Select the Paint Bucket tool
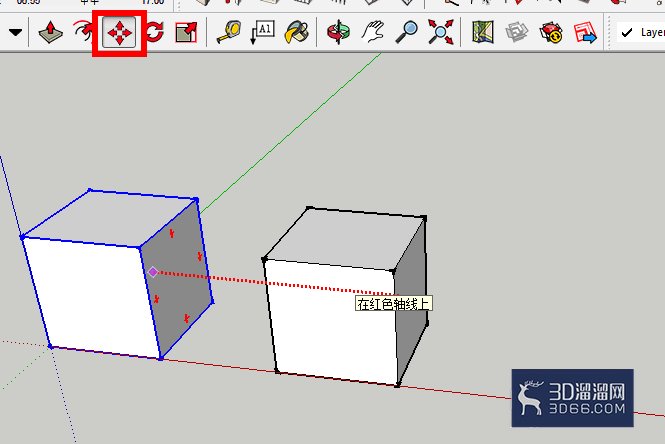This screenshot has height=444, width=665. 296,32
